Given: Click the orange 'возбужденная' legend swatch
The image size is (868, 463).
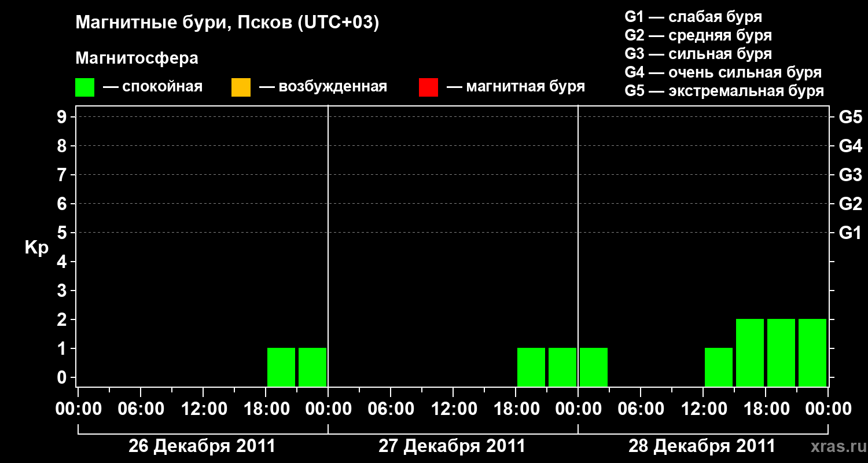Looking at the screenshot, I should coord(241,87).
